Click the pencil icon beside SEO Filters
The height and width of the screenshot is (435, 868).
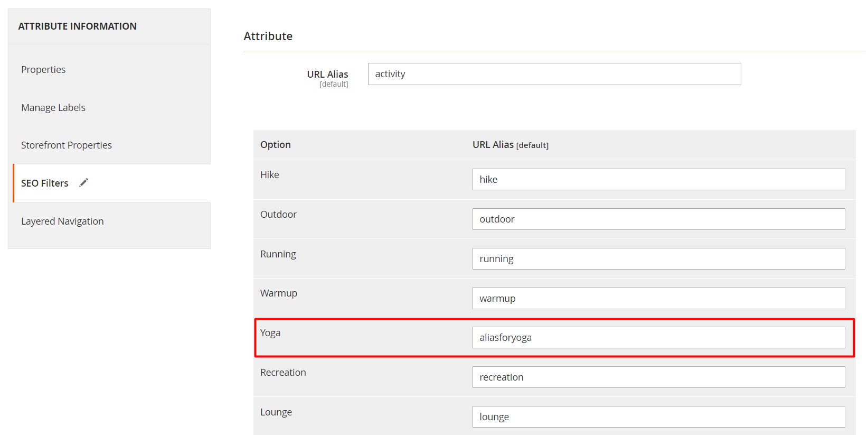click(x=83, y=183)
